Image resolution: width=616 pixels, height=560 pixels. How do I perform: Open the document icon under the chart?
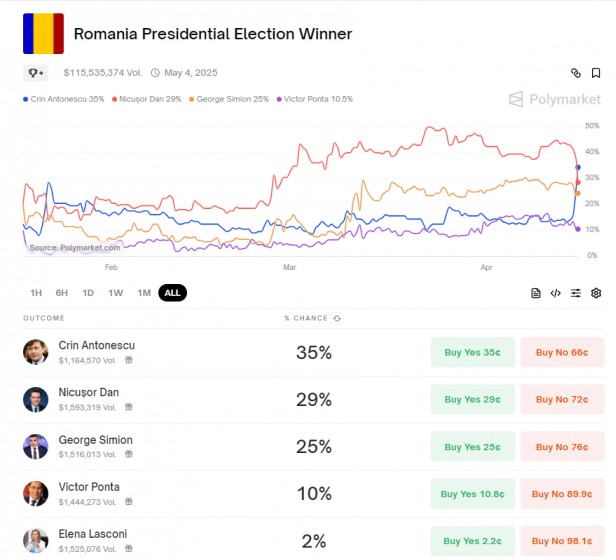tap(536, 293)
